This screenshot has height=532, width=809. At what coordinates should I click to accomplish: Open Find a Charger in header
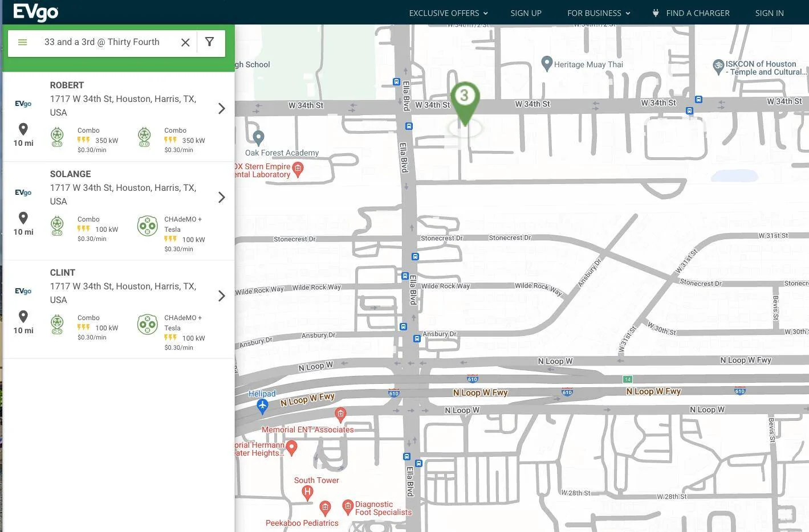(x=698, y=13)
